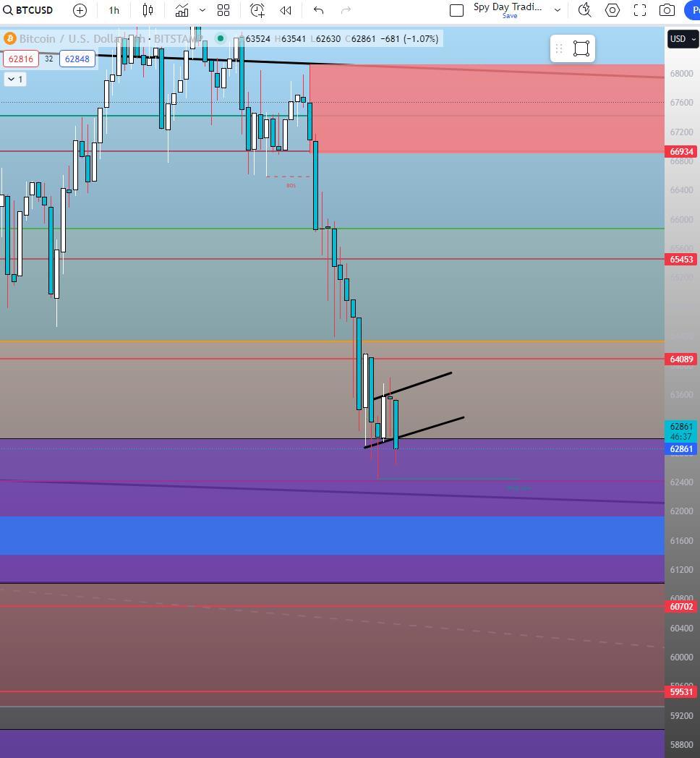Expand the indicators favorites chevron
The height and width of the screenshot is (758, 700).
(202, 10)
